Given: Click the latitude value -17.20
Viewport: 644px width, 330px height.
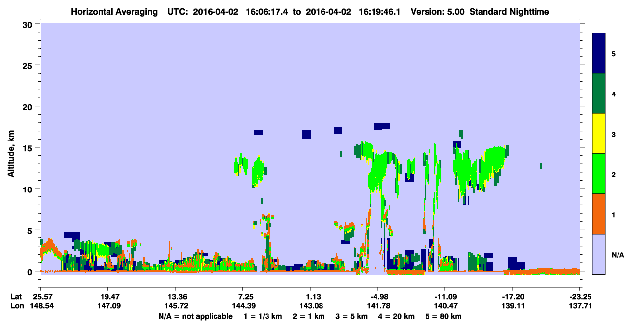Looking at the screenshot, I should click(x=512, y=297).
